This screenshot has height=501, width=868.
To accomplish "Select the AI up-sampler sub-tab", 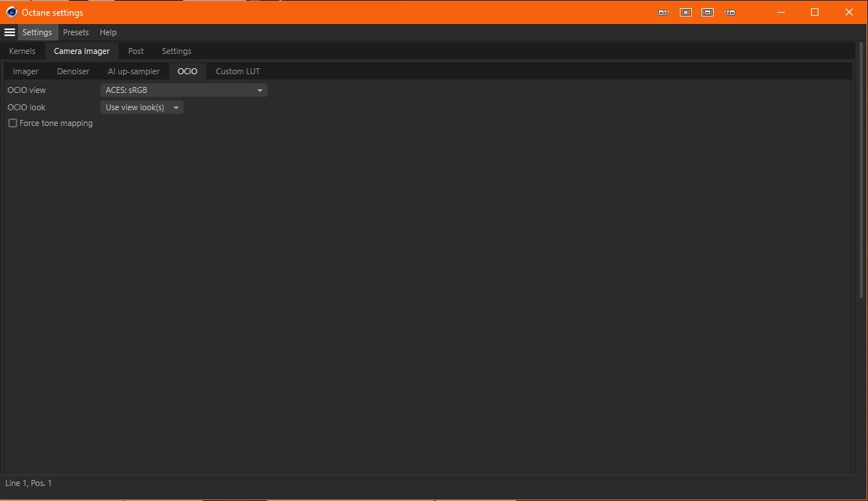I will coord(133,71).
